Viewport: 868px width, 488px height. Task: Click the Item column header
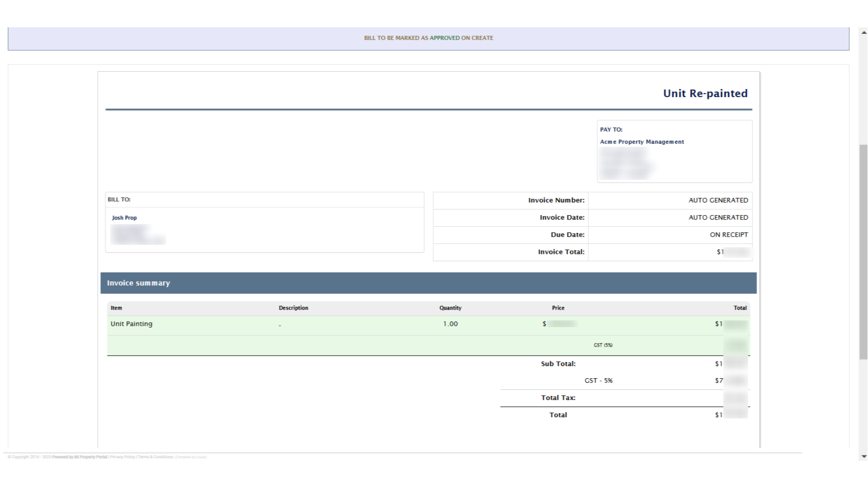(x=116, y=308)
